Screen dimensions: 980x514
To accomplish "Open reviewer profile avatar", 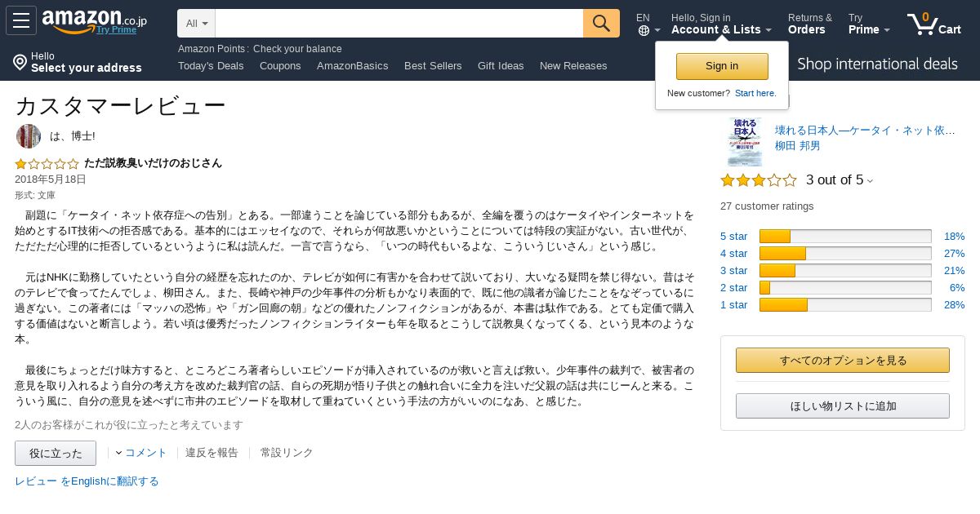I will pyautogui.click(x=28, y=136).
